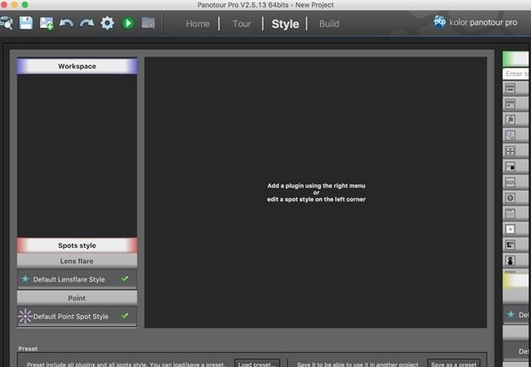Add the person silhouette plugin
This screenshot has height=367, width=531.
tap(510, 260)
